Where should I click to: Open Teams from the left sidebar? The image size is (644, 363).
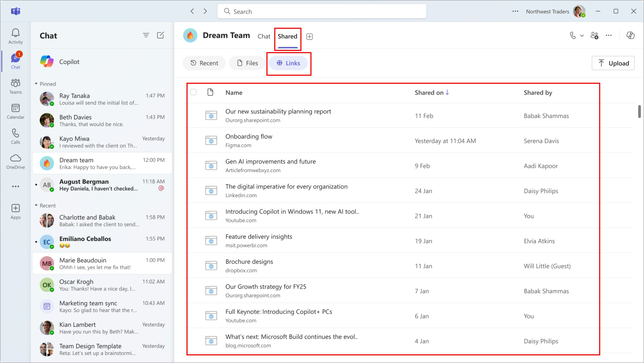coord(15,86)
